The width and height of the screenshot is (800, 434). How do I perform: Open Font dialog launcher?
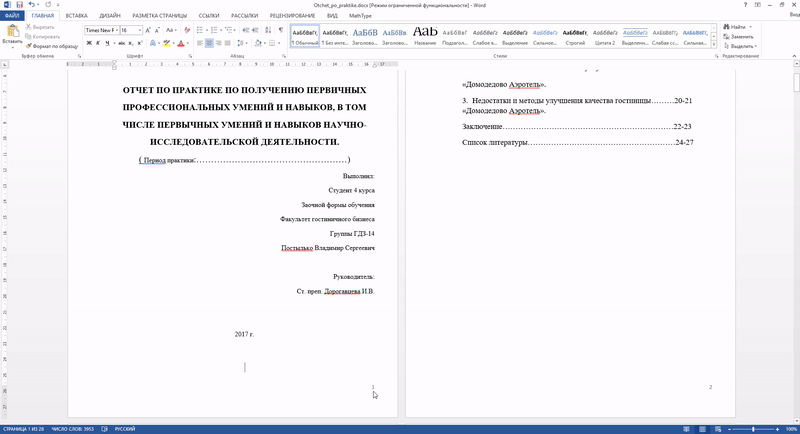click(190, 56)
